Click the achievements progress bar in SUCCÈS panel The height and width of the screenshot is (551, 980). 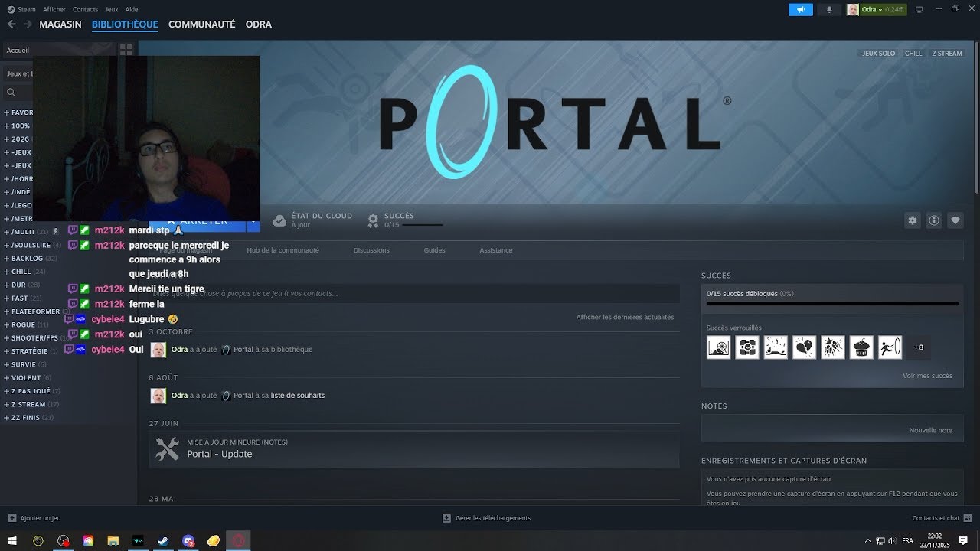pos(832,304)
